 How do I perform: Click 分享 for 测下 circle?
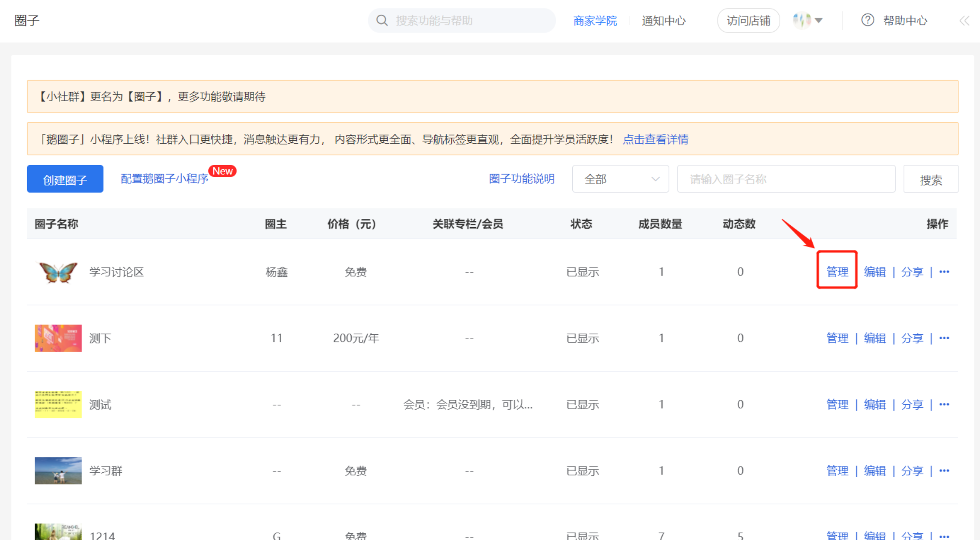click(912, 338)
